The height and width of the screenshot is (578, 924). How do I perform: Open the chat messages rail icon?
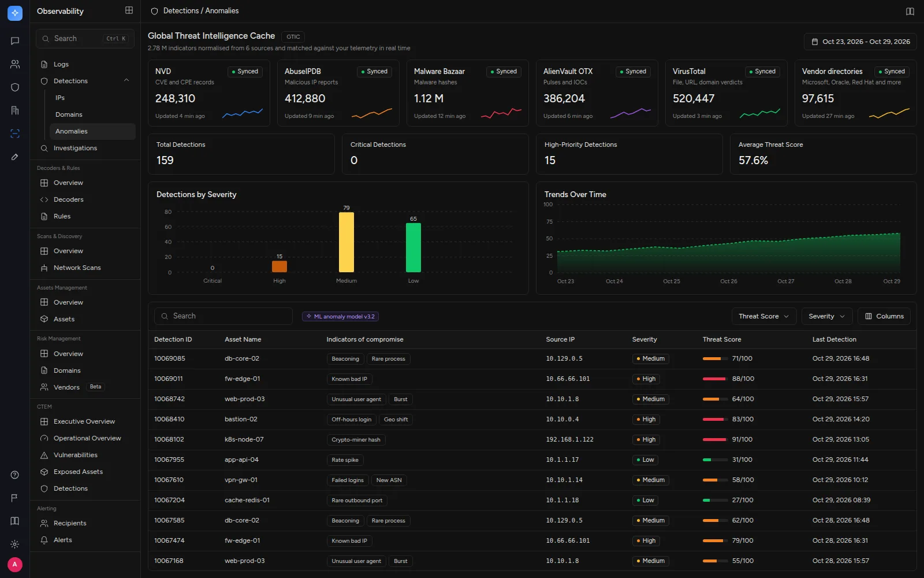[15, 41]
